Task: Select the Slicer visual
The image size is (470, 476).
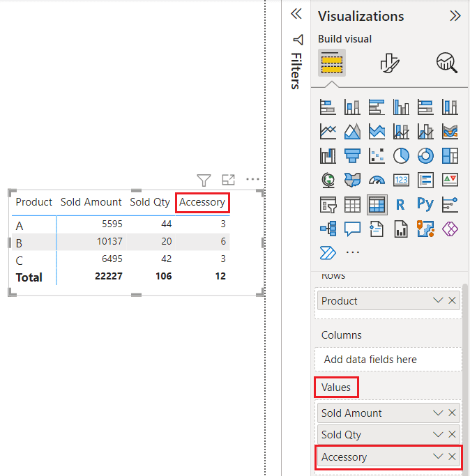Action: (x=328, y=205)
